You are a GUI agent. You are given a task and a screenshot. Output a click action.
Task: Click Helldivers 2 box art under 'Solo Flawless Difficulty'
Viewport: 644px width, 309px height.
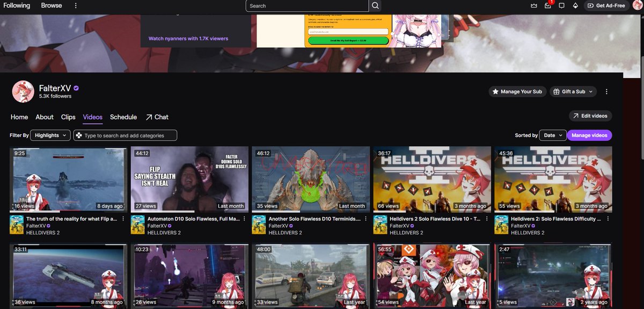[x=502, y=225]
